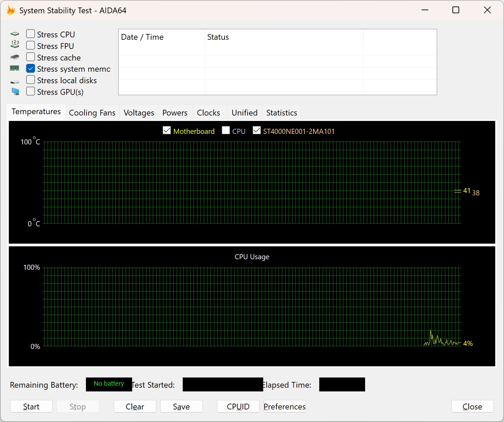Click the monitor icon beside Stress GPU(s)
This screenshot has height=422, width=504.
(x=15, y=91)
